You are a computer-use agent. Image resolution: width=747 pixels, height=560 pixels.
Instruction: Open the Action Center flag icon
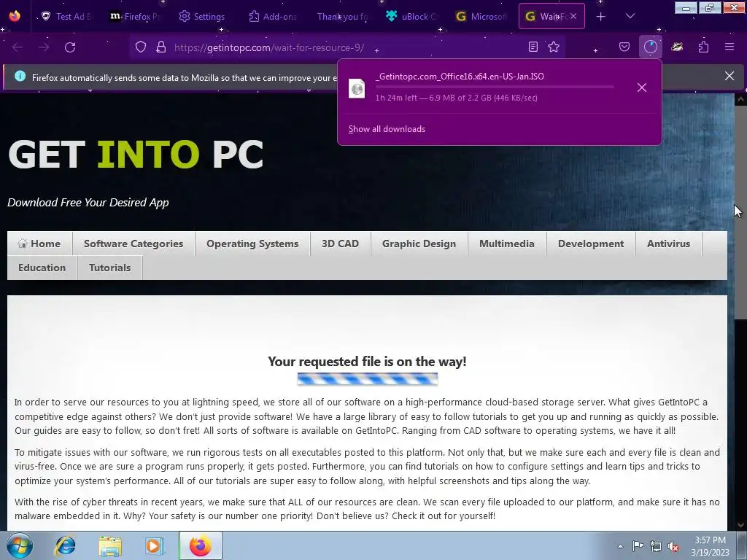tap(638, 546)
